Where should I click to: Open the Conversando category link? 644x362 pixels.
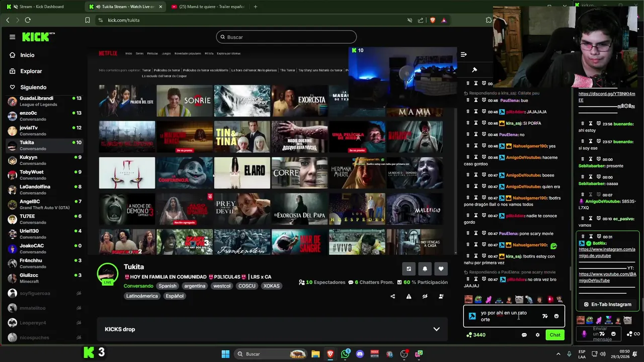138,286
